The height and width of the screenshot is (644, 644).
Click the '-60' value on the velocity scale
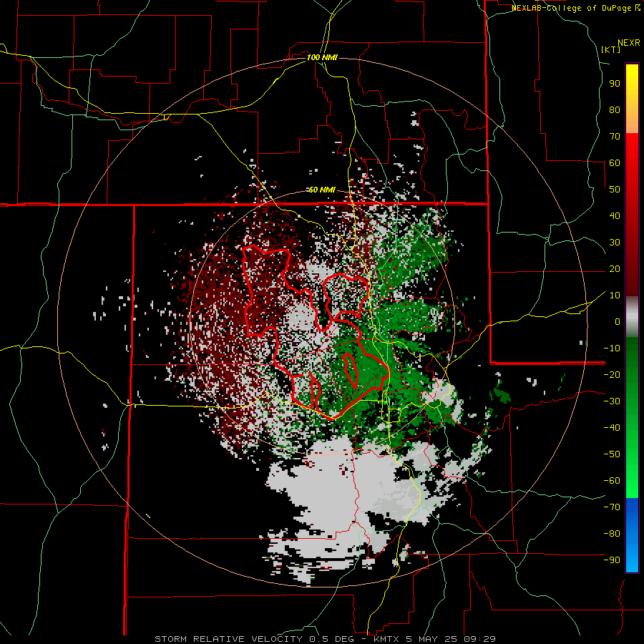click(x=612, y=481)
